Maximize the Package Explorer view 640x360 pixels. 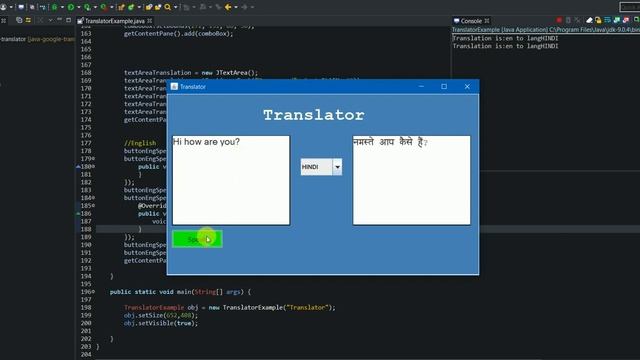coord(68,20)
